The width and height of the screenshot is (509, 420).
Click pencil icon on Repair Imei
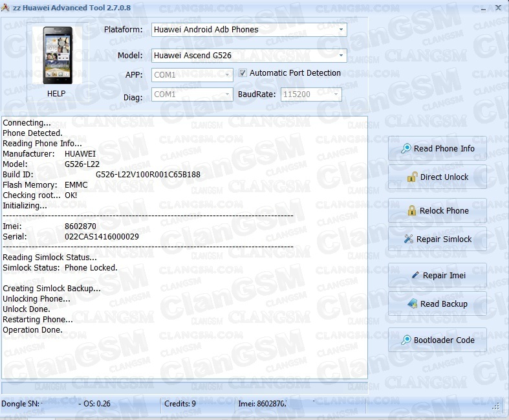(415, 275)
